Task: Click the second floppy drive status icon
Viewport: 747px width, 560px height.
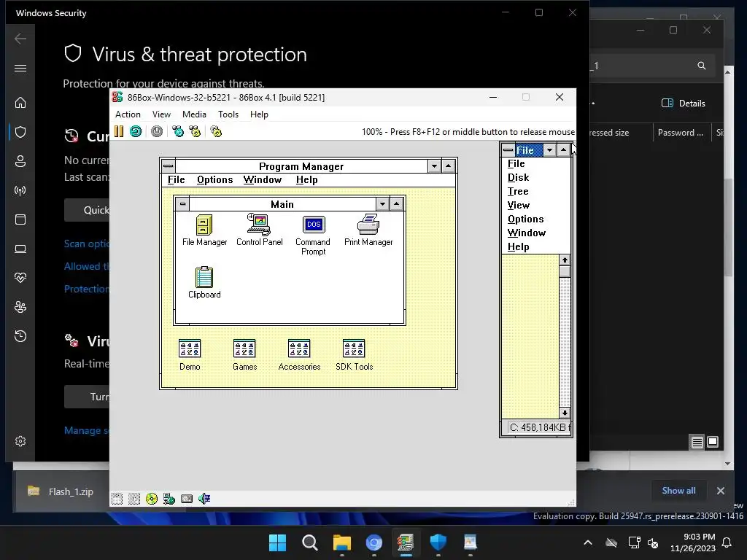Action: click(134, 499)
